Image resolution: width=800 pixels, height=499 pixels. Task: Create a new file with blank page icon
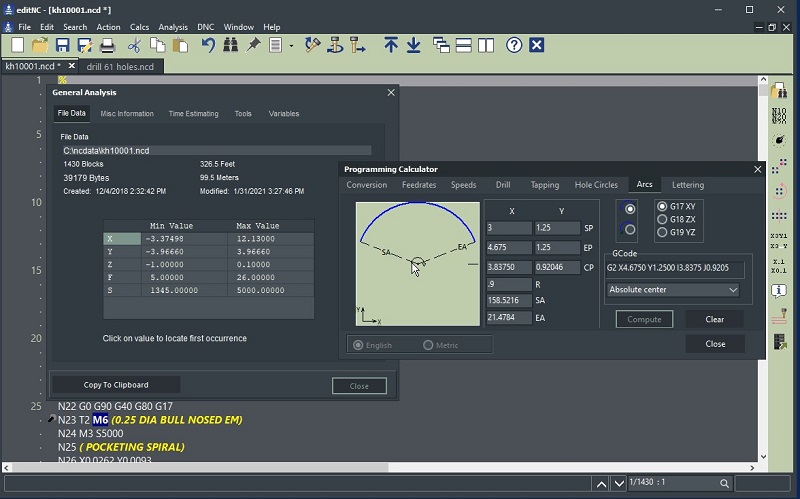pos(18,45)
